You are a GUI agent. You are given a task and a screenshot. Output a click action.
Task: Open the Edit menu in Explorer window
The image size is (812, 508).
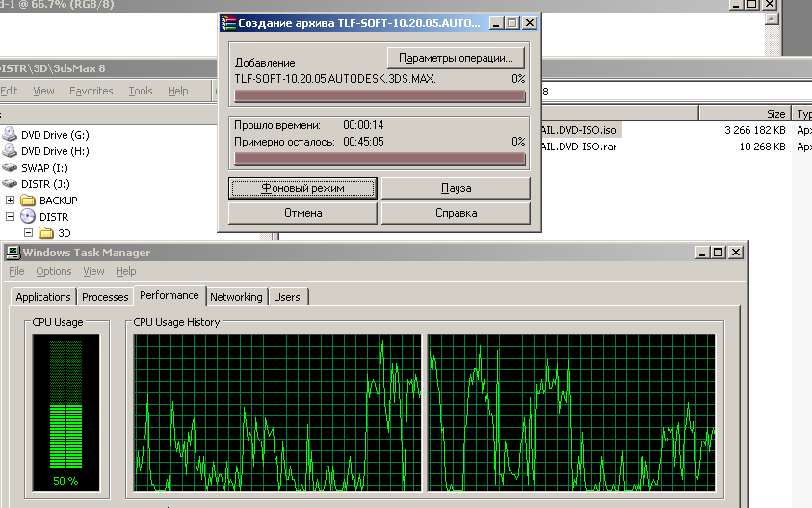pyautogui.click(x=9, y=91)
